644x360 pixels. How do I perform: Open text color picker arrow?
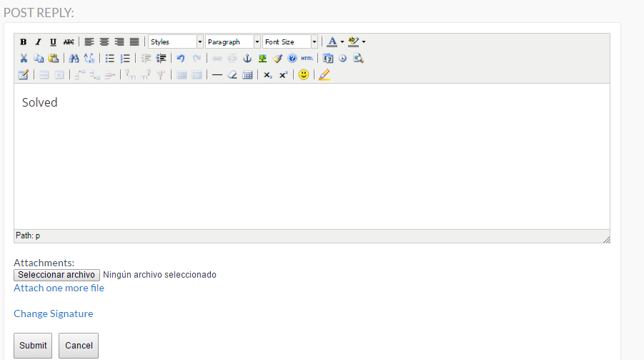pyautogui.click(x=342, y=42)
